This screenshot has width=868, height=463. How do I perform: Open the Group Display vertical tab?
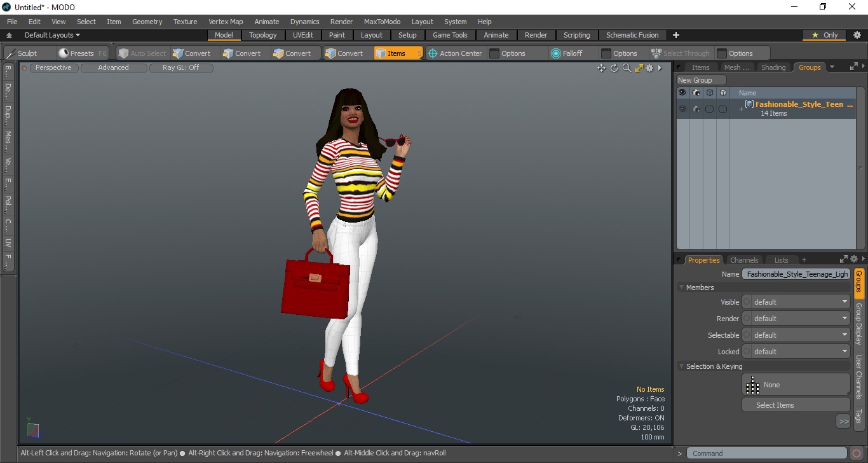coord(858,324)
